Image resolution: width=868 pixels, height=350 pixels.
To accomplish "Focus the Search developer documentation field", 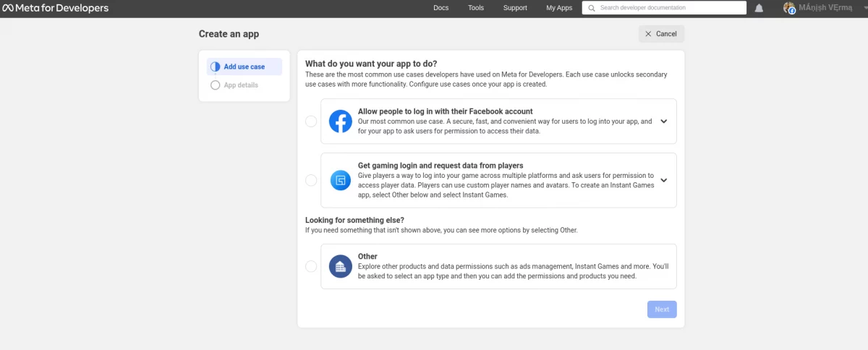I will [664, 8].
